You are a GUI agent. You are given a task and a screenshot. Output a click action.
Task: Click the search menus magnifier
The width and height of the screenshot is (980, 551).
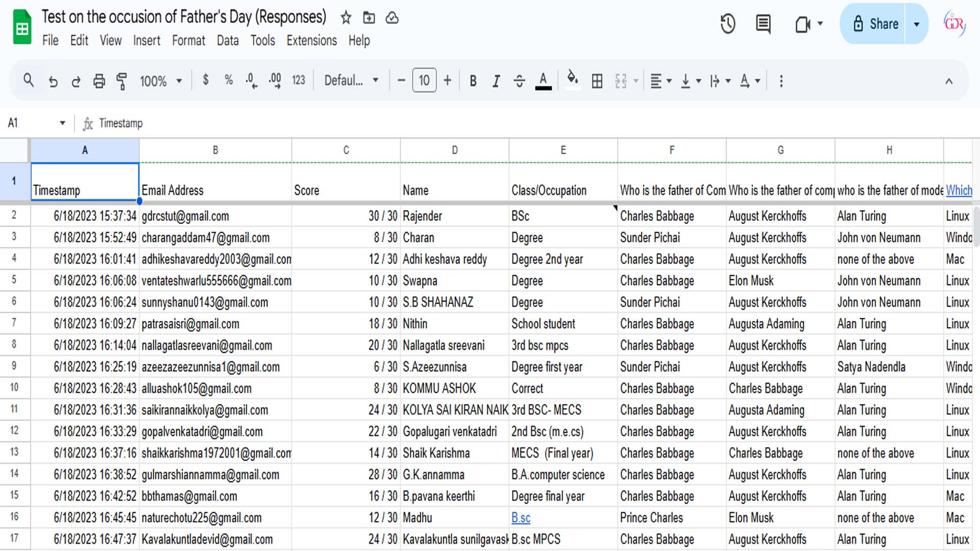(29, 80)
